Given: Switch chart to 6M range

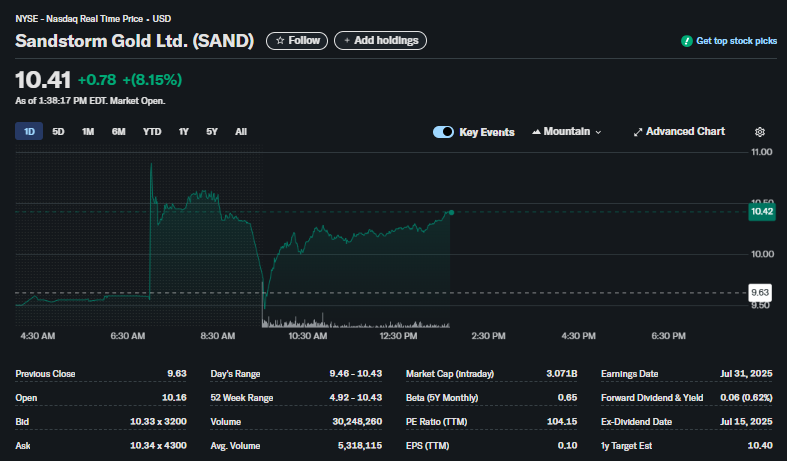Looking at the screenshot, I should tap(118, 132).
